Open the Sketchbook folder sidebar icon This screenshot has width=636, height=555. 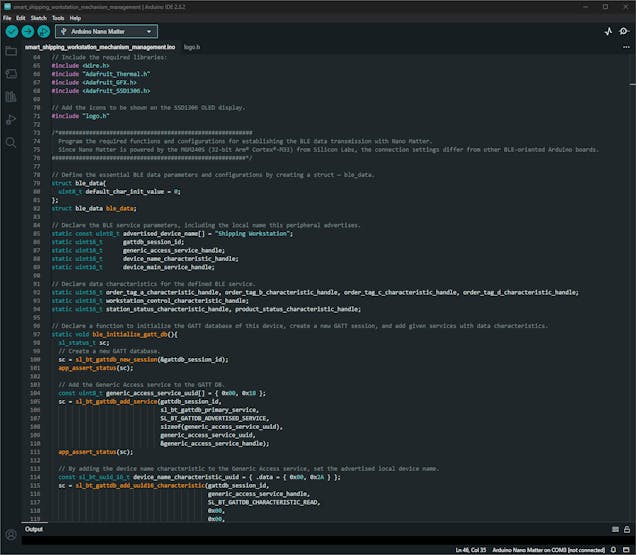click(11, 51)
